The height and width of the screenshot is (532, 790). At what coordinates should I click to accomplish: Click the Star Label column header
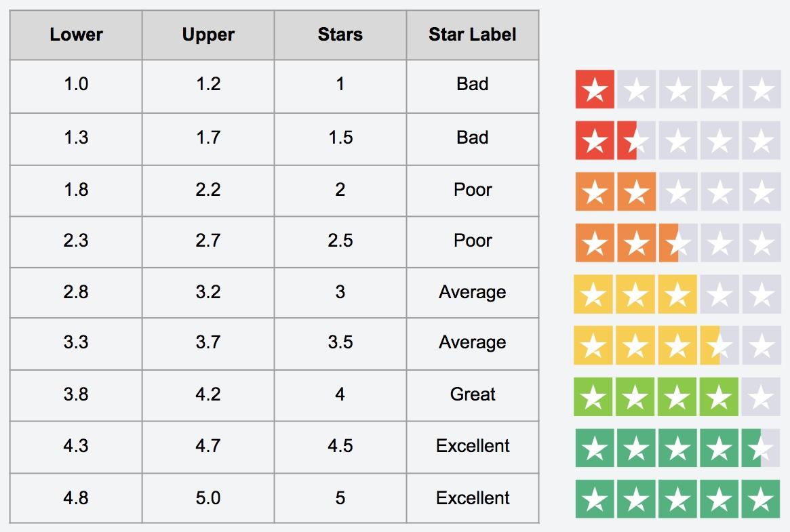473,35
